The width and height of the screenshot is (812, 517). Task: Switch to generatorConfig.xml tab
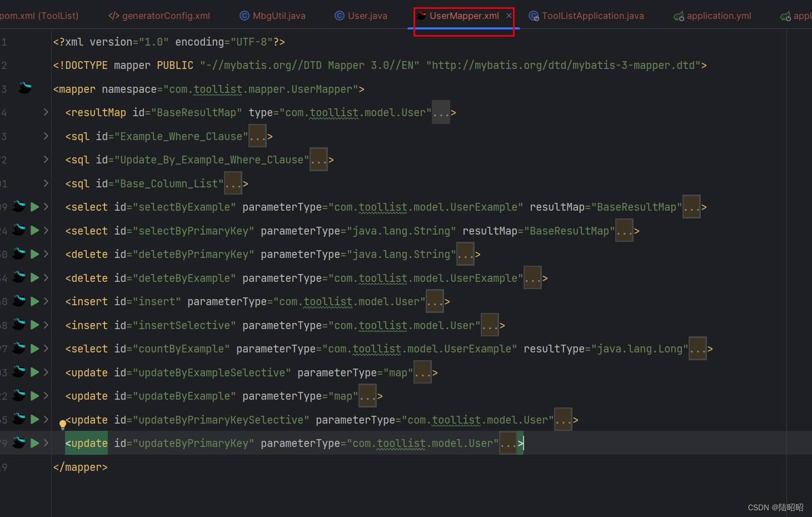[160, 16]
